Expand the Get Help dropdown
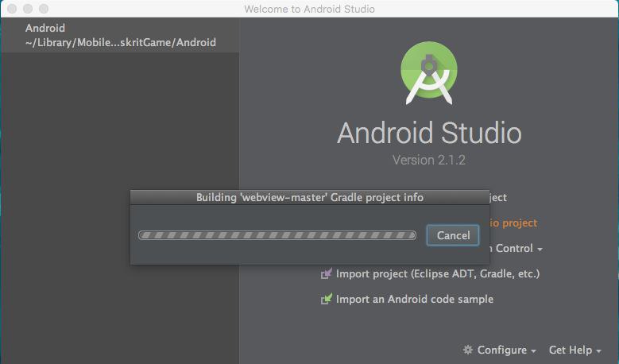The width and height of the screenshot is (619, 364). (575, 350)
